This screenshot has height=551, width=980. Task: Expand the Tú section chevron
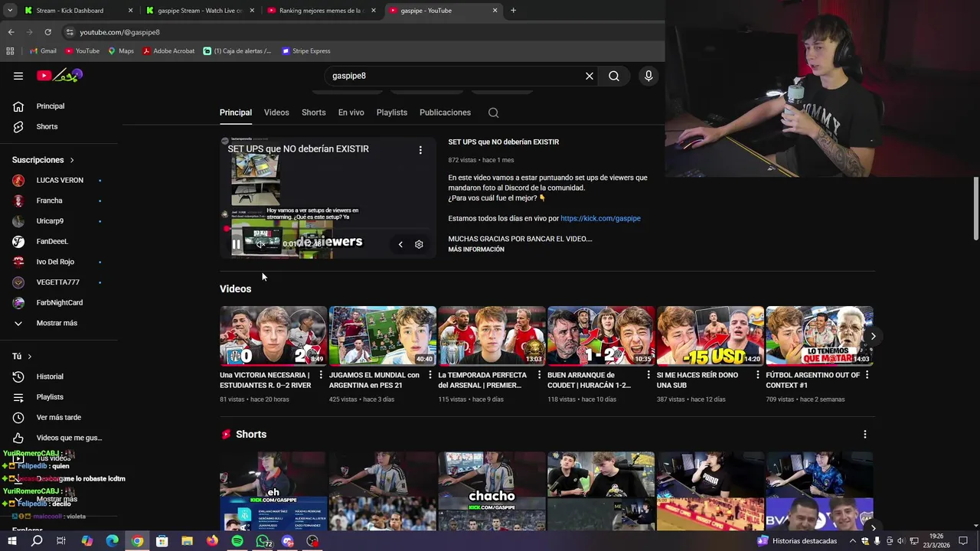click(x=30, y=357)
